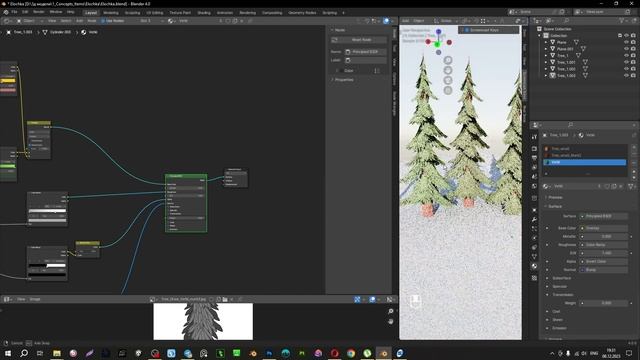Click the Base Color Overlay link field
Image resolution: width=640 pixels, height=360 pixels.
coord(603,228)
